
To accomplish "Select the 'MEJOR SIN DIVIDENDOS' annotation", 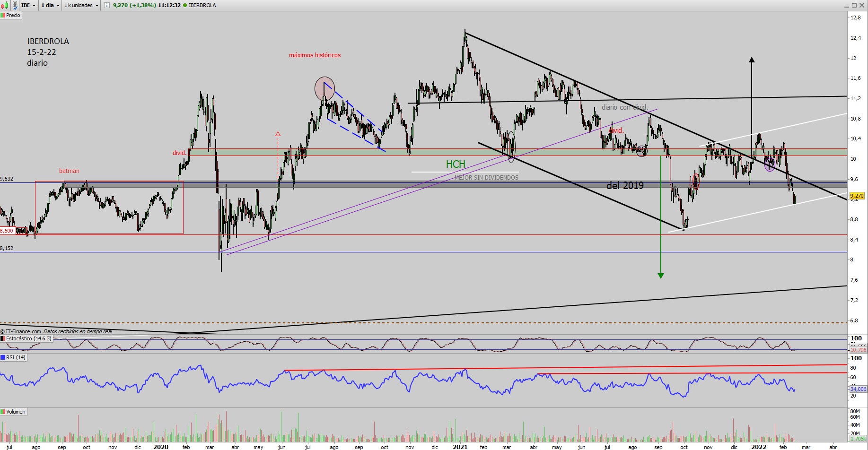I will [x=486, y=178].
